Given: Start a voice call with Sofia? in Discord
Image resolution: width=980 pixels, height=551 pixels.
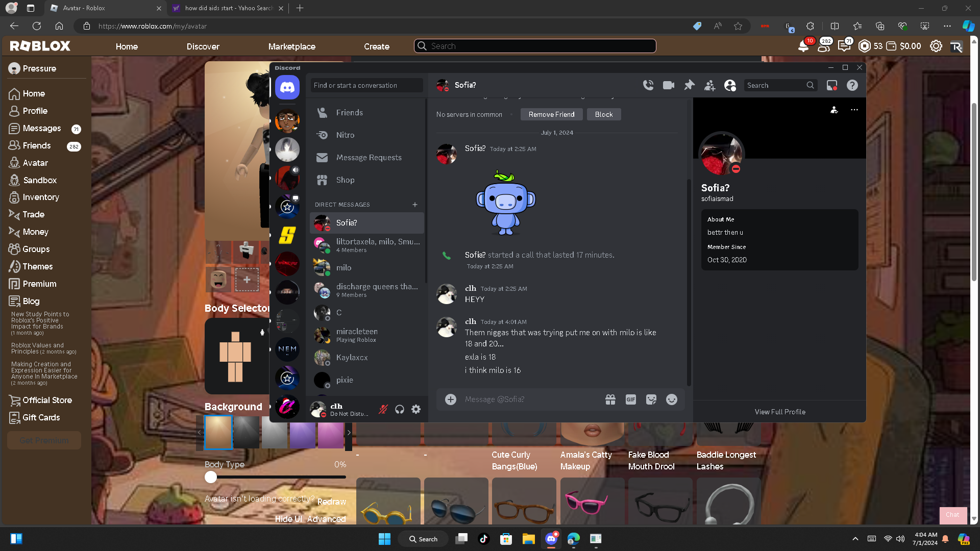Looking at the screenshot, I should [x=648, y=85].
